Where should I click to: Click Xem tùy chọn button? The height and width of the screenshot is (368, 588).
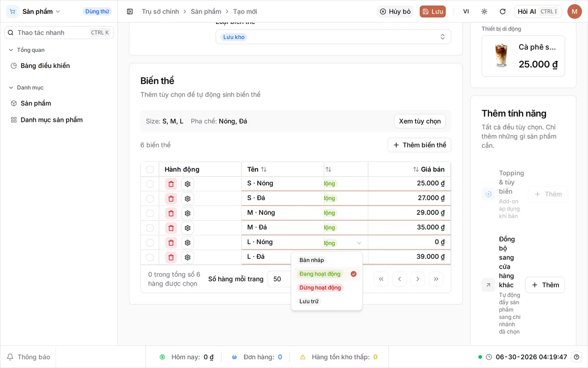point(420,121)
